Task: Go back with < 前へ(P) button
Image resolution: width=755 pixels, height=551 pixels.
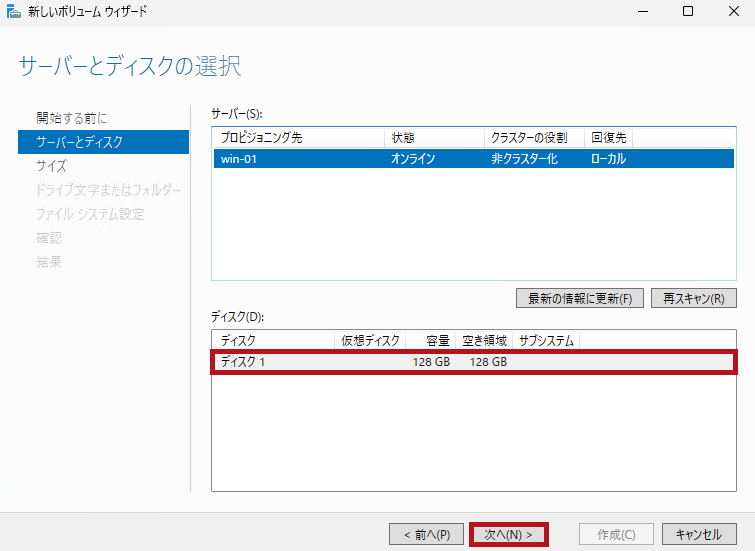Action: tap(427, 535)
